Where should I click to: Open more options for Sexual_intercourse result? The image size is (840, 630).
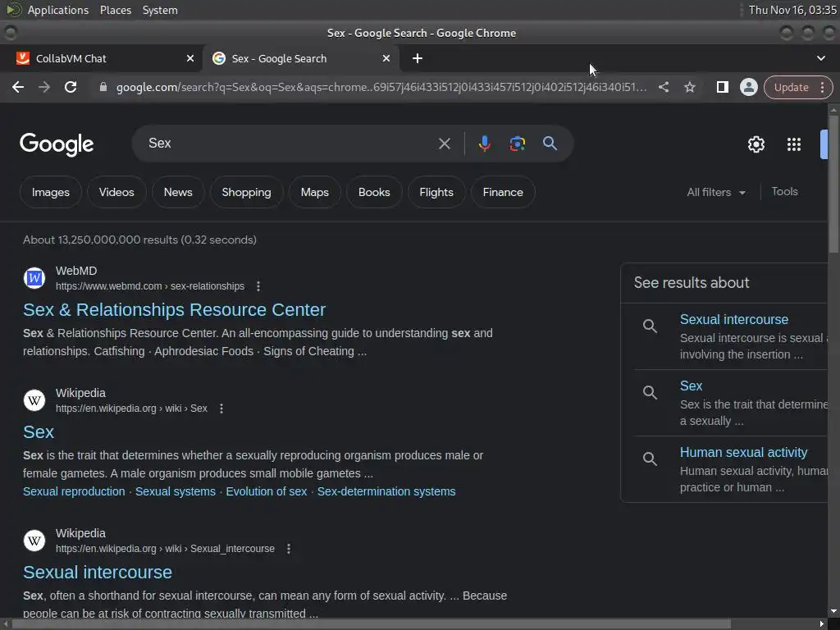(x=289, y=549)
